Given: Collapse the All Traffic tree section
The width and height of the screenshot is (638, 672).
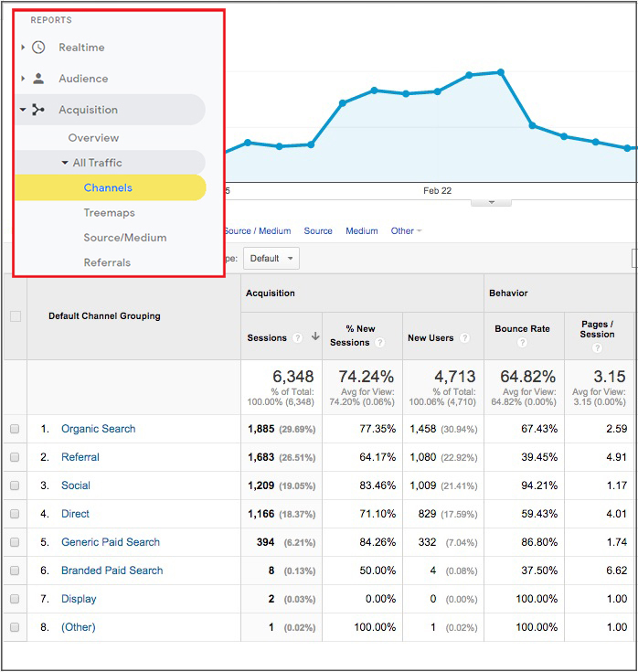Looking at the screenshot, I should [x=65, y=163].
